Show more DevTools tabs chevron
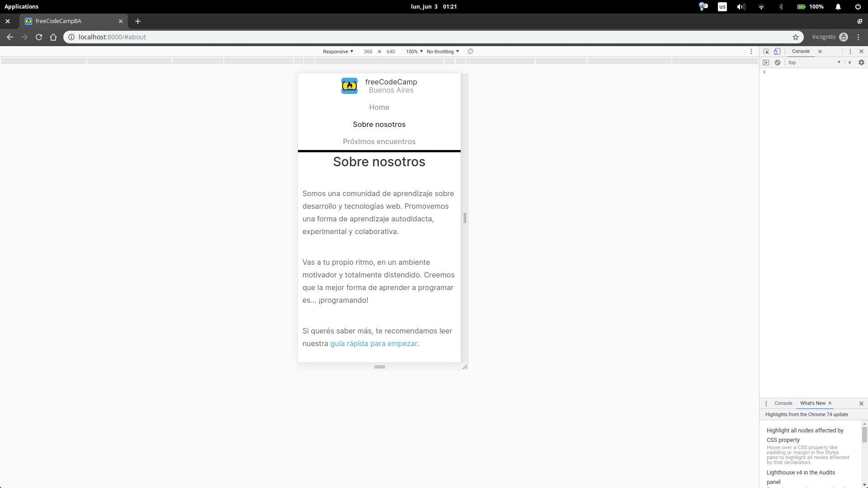Image resolution: width=868 pixels, height=488 pixels. click(x=820, y=52)
